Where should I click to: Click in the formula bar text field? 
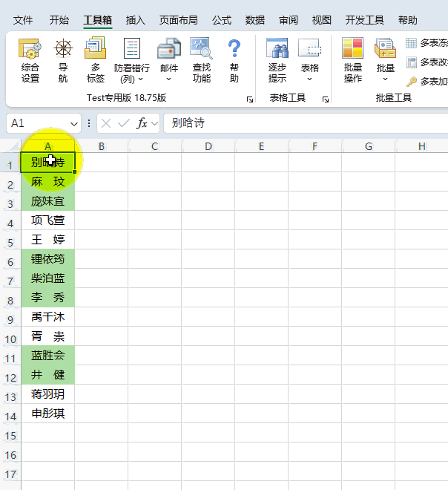coord(304,123)
